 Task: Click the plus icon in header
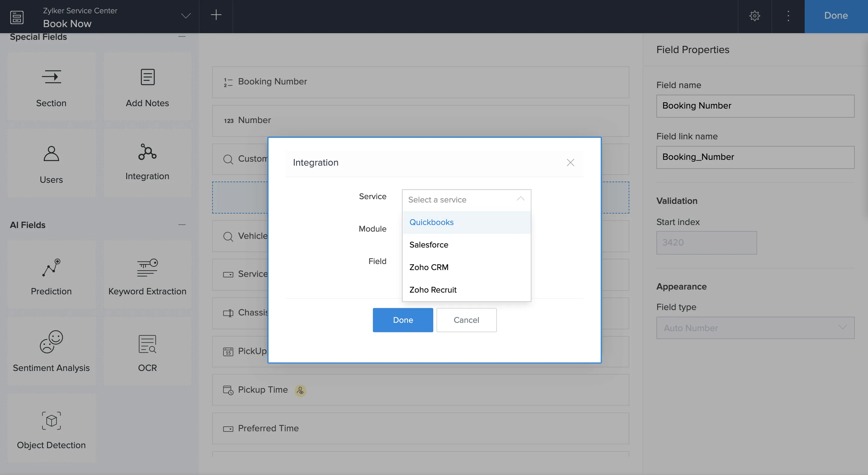[x=216, y=15]
